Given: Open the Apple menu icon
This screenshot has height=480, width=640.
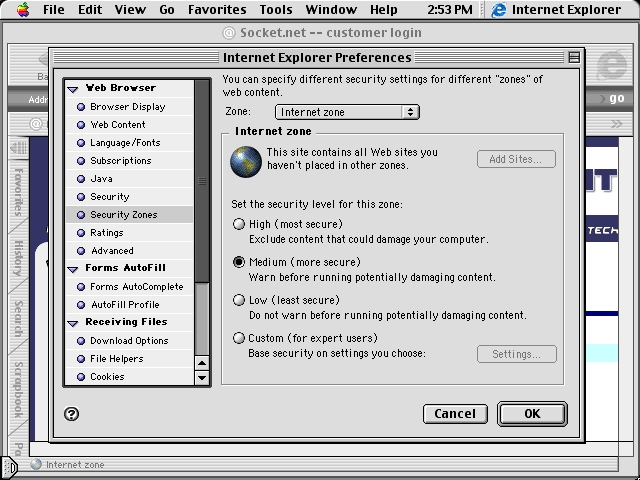Looking at the screenshot, I should (x=23, y=9).
